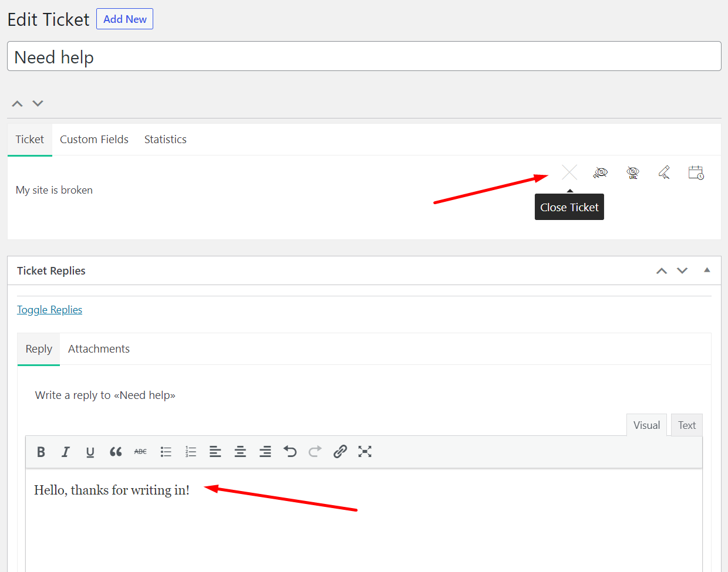Click the Add New button
728x572 pixels.
click(124, 19)
